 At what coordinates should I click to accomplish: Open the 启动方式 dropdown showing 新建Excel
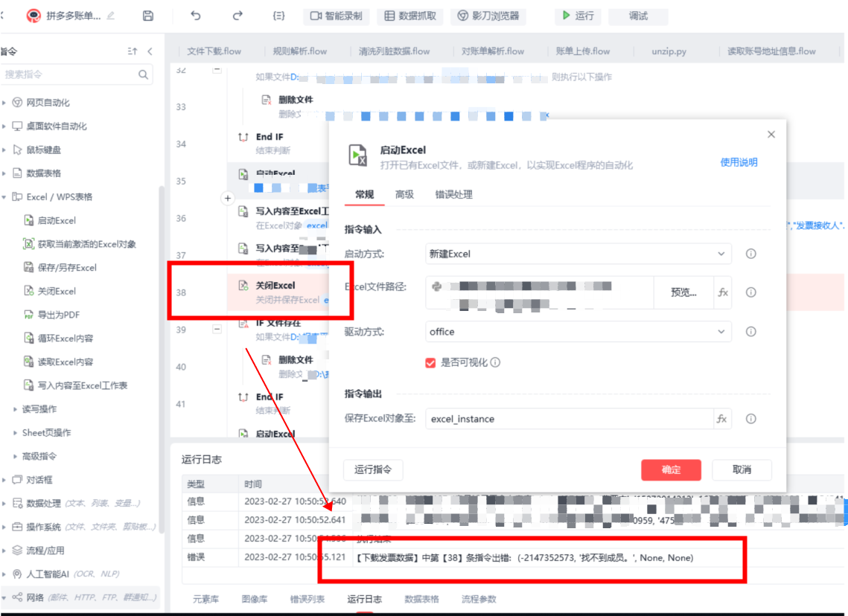tap(578, 254)
